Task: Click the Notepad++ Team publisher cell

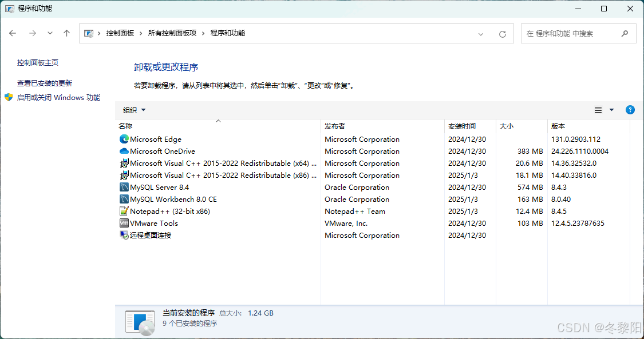Action: pos(355,211)
